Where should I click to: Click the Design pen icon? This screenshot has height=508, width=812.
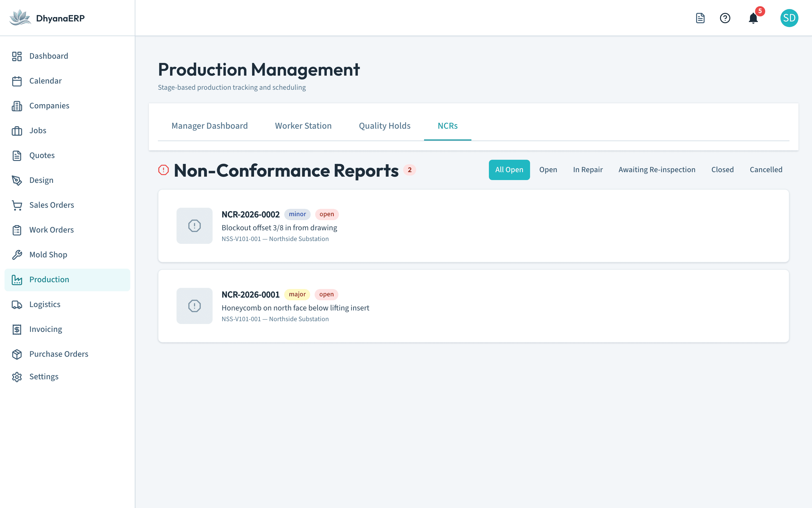pos(17,180)
